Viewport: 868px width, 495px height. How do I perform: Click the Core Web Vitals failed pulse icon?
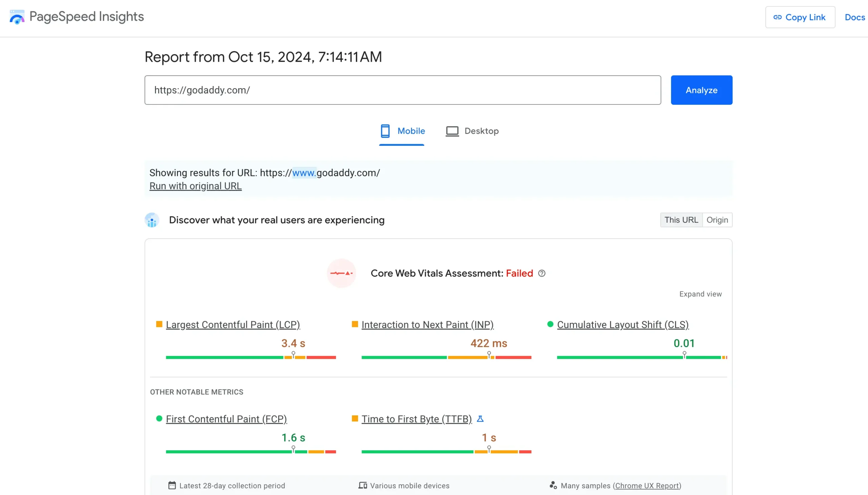click(341, 273)
